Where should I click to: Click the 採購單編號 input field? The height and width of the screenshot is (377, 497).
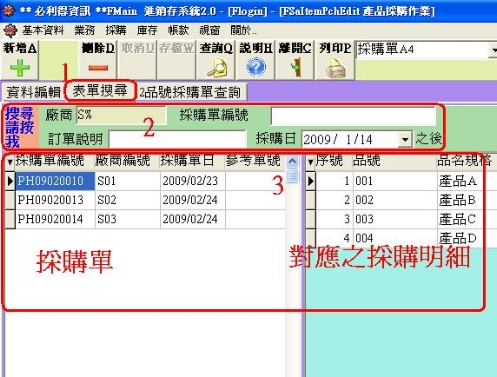point(353,116)
